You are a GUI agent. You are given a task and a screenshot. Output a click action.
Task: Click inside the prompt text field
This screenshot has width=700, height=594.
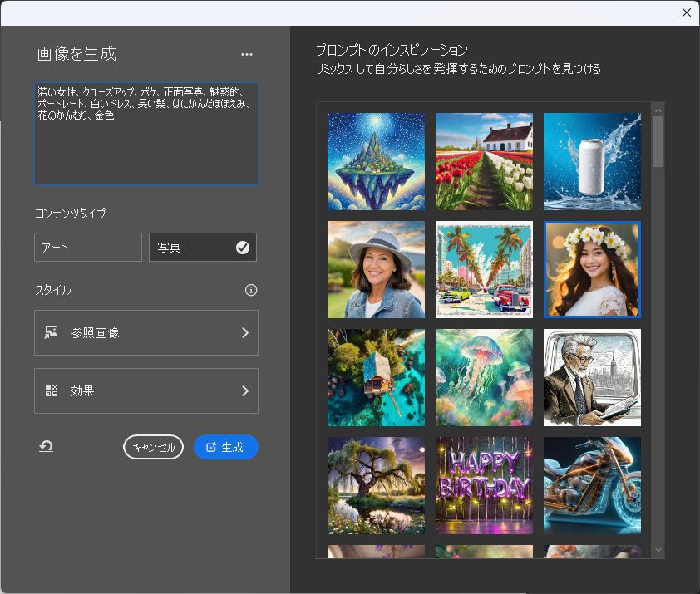pos(146,133)
